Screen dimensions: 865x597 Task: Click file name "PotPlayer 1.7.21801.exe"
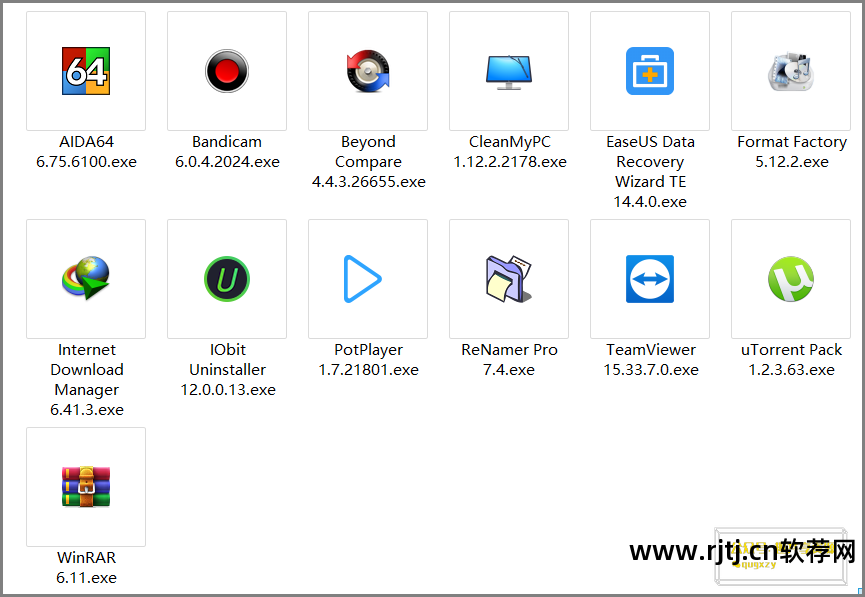(x=369, y=360)
